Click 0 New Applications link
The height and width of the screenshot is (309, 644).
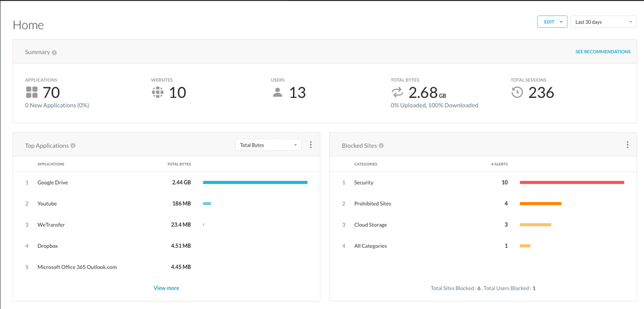[x=57, y=105]
